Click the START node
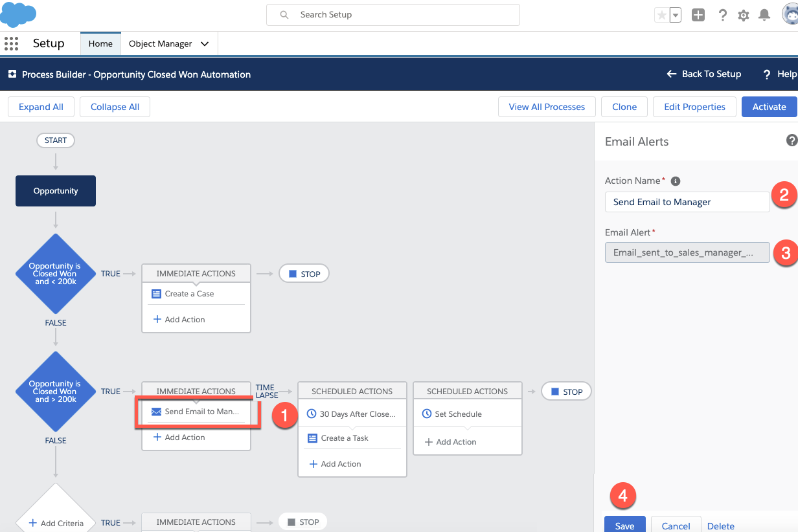The image size is (798, 532). click(56, 140)
